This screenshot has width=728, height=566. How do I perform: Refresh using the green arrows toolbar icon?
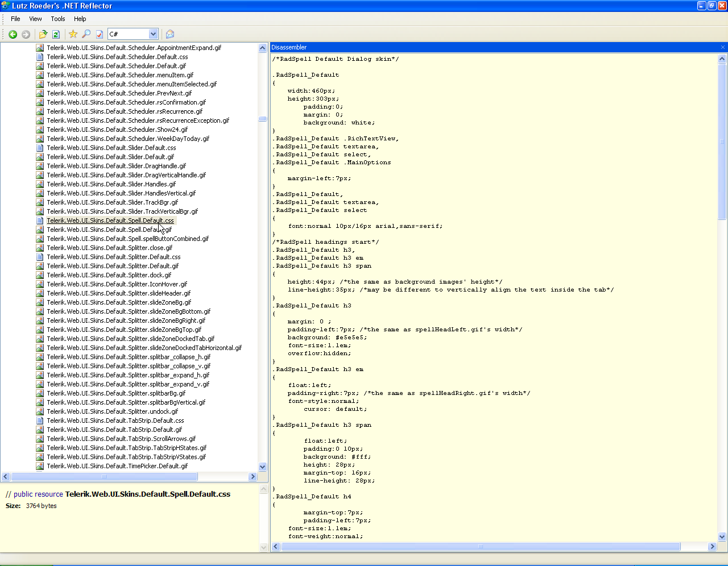click(56, 34)
